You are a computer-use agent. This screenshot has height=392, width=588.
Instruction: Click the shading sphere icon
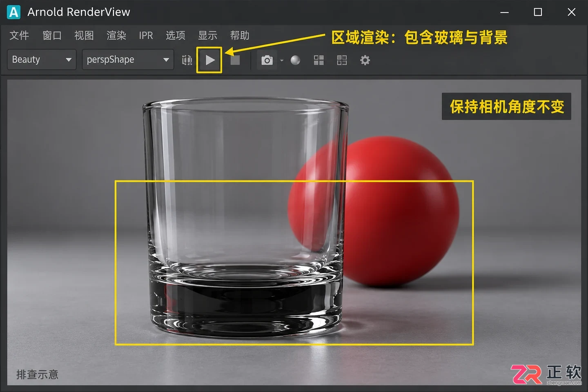[295, 60]
